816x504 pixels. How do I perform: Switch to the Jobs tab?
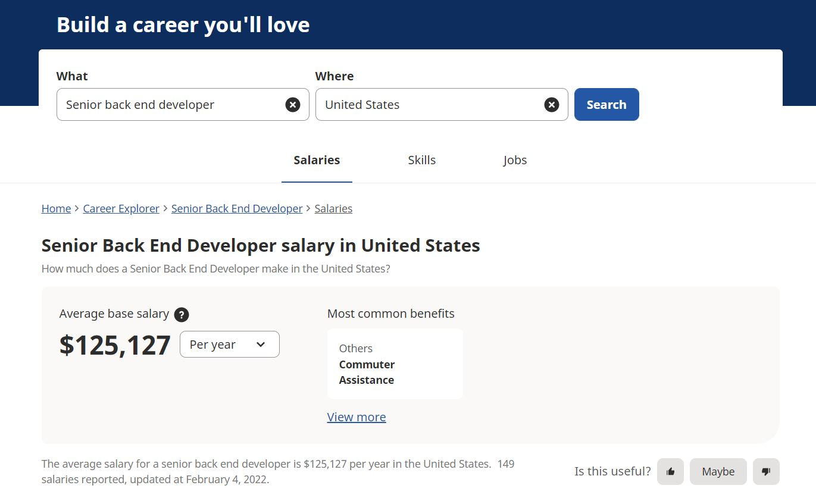pos(514,159)
